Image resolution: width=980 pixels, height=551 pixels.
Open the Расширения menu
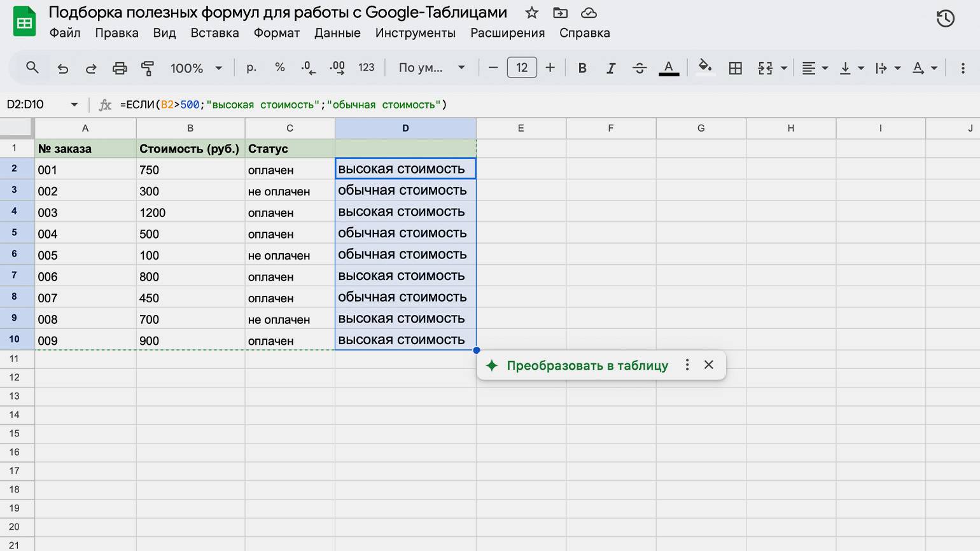(x=507, y=33)
